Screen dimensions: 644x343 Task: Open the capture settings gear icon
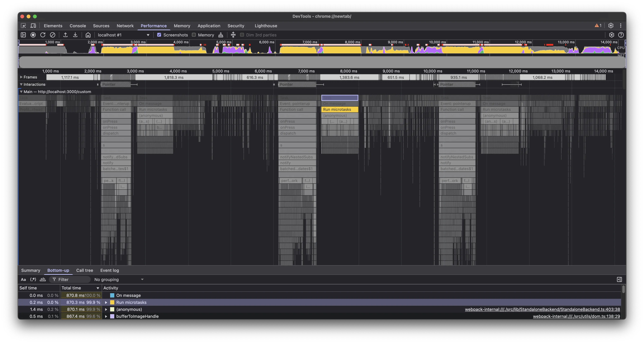(611, 35)
